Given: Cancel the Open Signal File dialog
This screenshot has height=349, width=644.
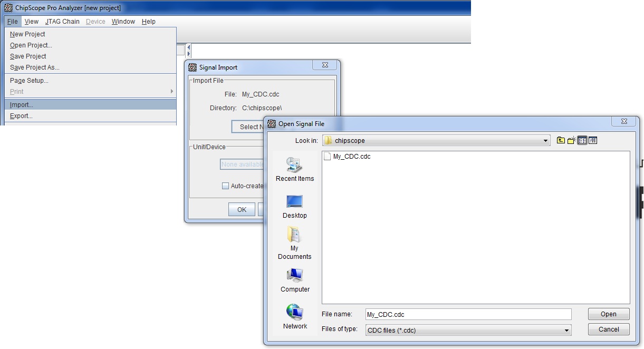Looking at the screenshot, I should pyautogui.click(x=609, y=329).
